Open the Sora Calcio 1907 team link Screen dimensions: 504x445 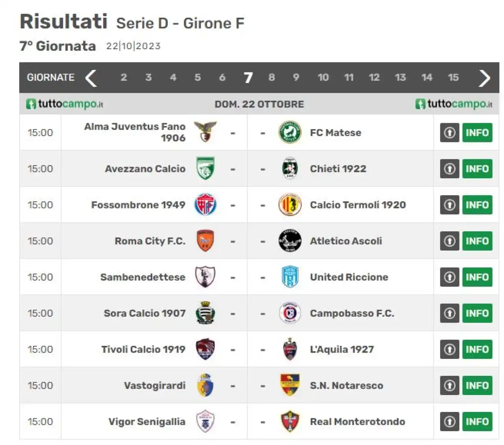click(145, 313)
